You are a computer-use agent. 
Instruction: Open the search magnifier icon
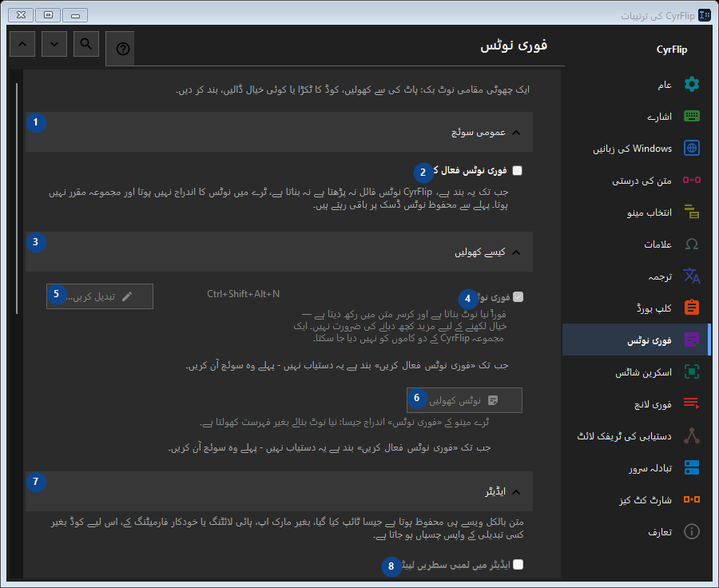86,44
